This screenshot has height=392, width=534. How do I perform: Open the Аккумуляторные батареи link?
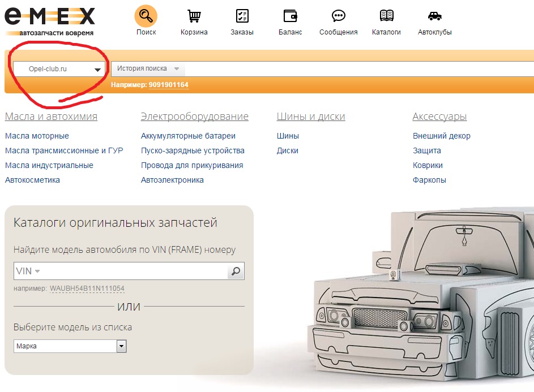click(188, 136)
